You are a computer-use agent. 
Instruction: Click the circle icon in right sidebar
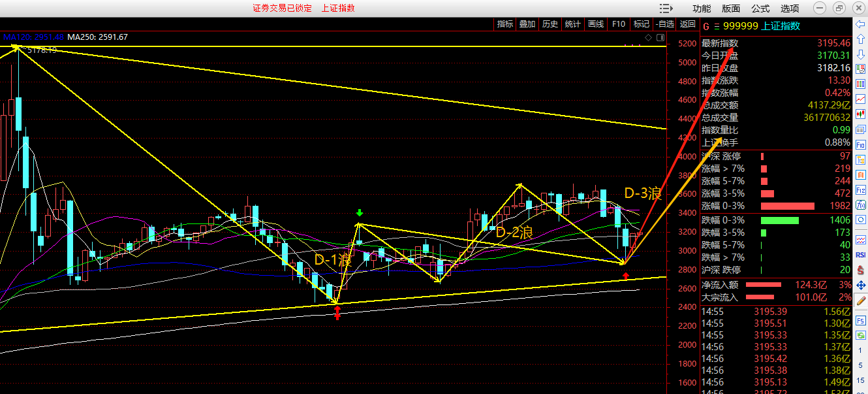861,220
